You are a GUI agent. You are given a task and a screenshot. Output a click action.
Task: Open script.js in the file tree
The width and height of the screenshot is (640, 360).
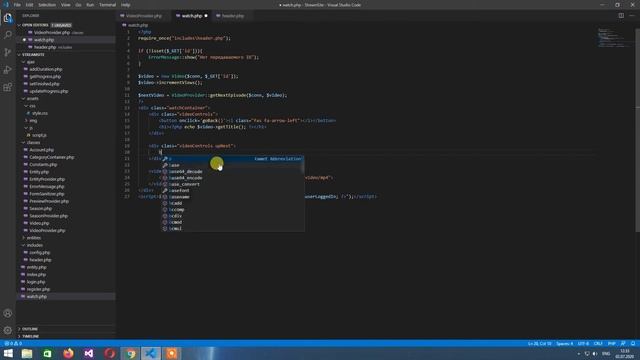tap(39, 135)
